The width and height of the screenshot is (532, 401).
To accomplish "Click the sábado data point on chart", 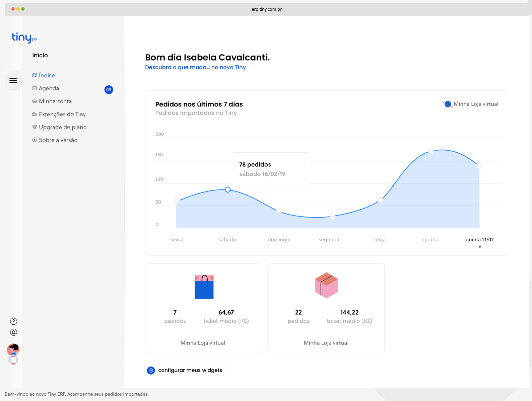I will coord(228,190).
